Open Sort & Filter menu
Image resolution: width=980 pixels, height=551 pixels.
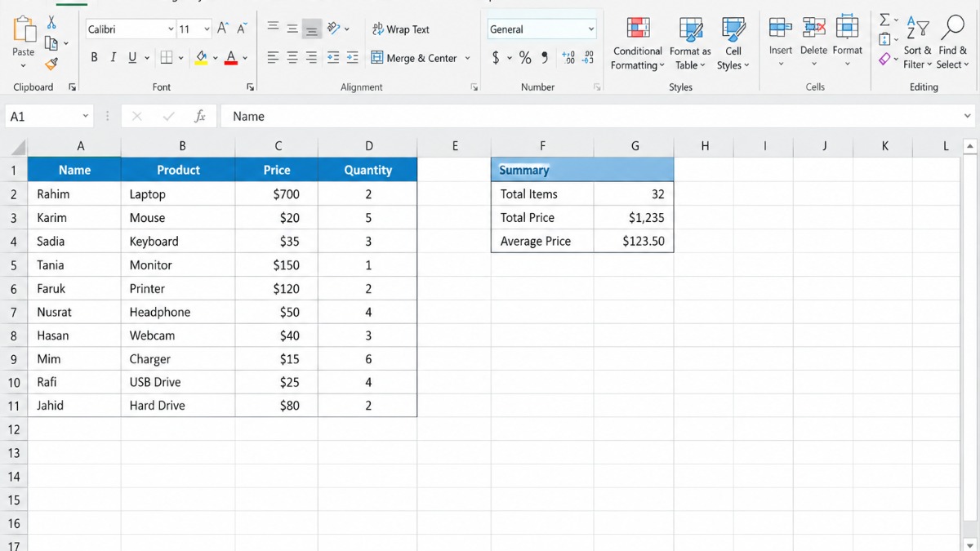pyautogui.click(x=917, y=42)
